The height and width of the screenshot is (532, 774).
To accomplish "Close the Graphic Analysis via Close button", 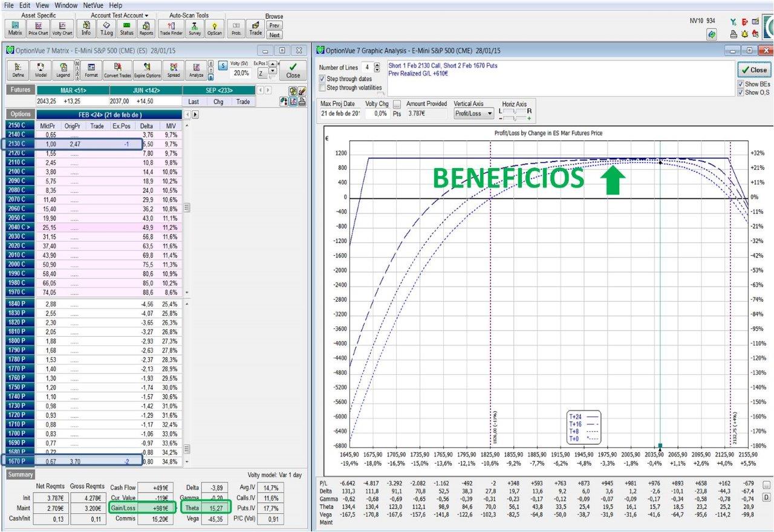I will [x=753, y=70].
